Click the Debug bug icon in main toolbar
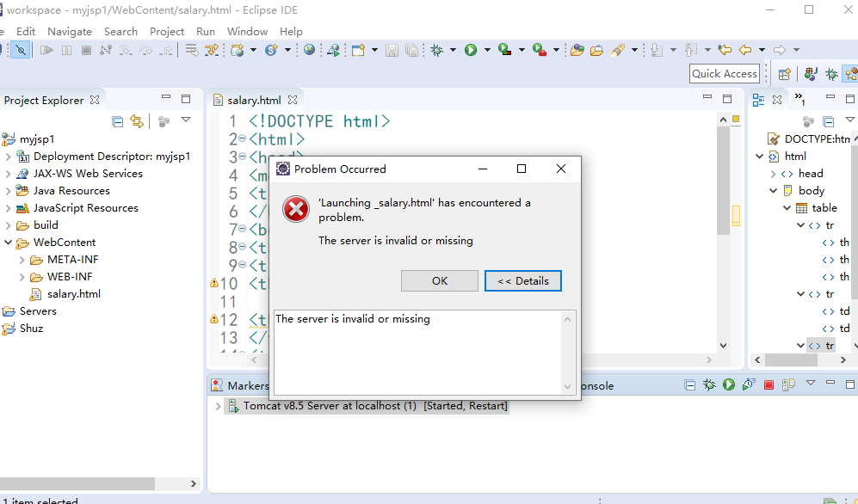 436,50
